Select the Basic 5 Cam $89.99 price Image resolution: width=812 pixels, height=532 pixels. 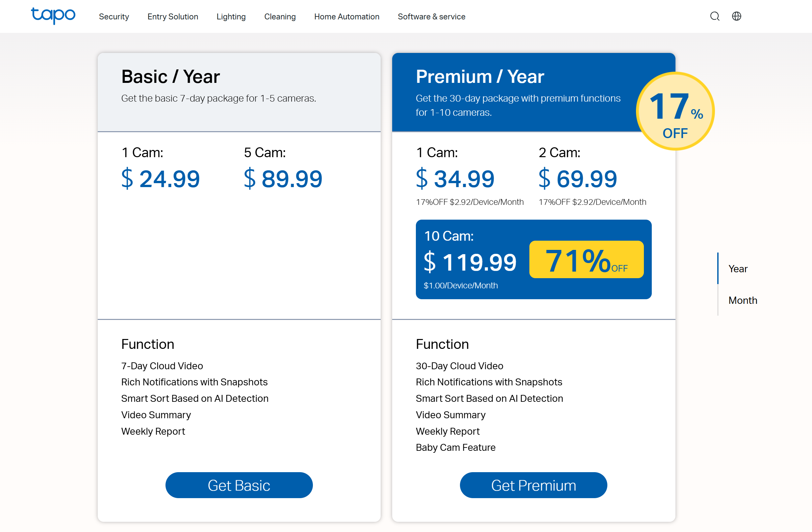click(283, 178)
